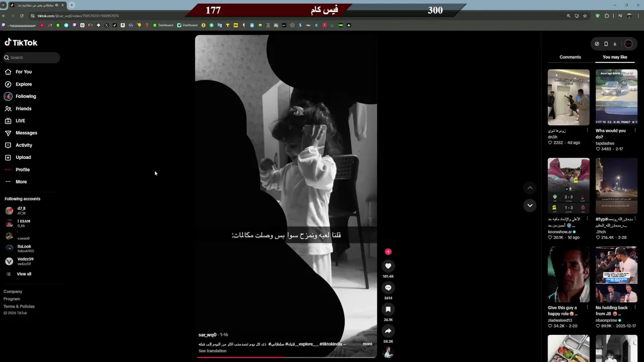The image size is (644, 362).
Task: Open the dn3h recommended video thumbnail
Action: [569, 97]
